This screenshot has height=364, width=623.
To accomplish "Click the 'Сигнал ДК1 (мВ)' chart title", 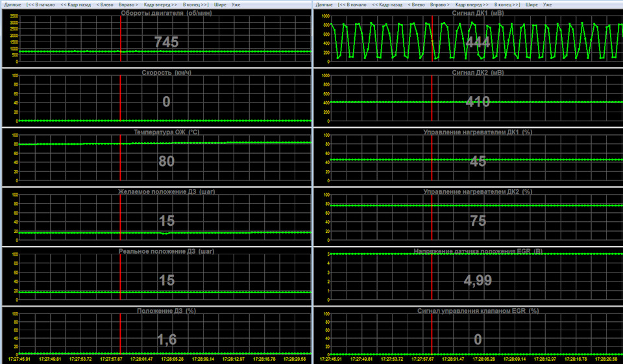I will click(478, 13).
